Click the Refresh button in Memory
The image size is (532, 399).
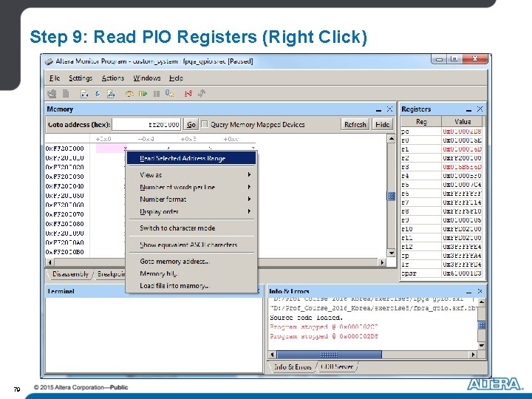coord(355,125)
